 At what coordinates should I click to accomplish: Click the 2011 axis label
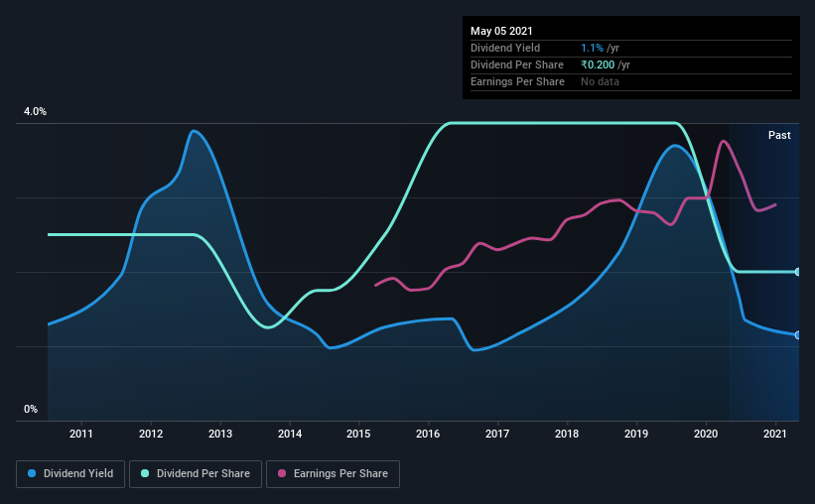pos(81,434)
